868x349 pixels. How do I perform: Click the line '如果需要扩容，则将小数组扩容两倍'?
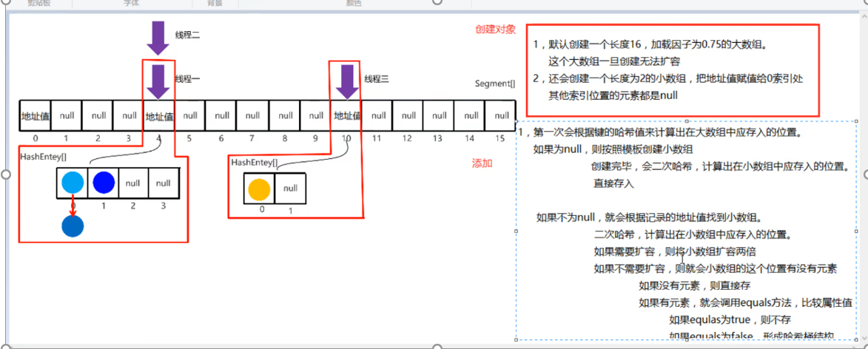pyautogui.click(x=675, y=251)
